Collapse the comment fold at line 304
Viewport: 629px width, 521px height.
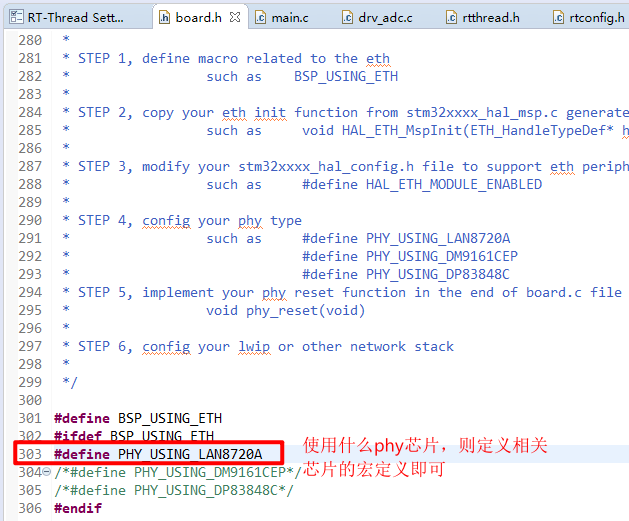[47, 472]
